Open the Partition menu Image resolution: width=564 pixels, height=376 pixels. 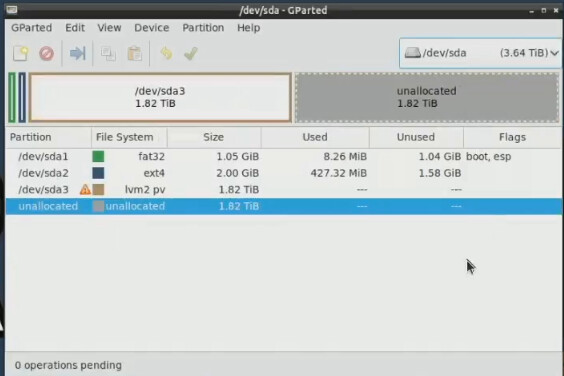click(x=203, y=28)
